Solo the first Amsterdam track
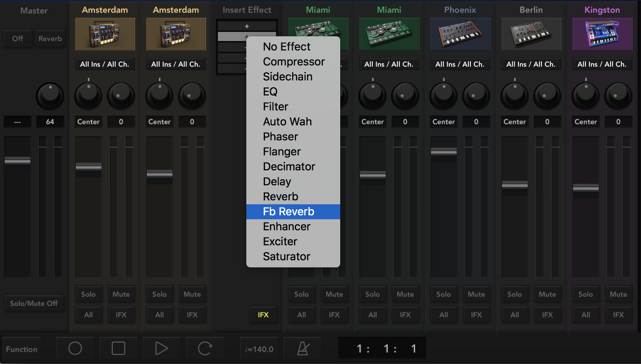The image size is (641, 364). click(x=88, y=294)
